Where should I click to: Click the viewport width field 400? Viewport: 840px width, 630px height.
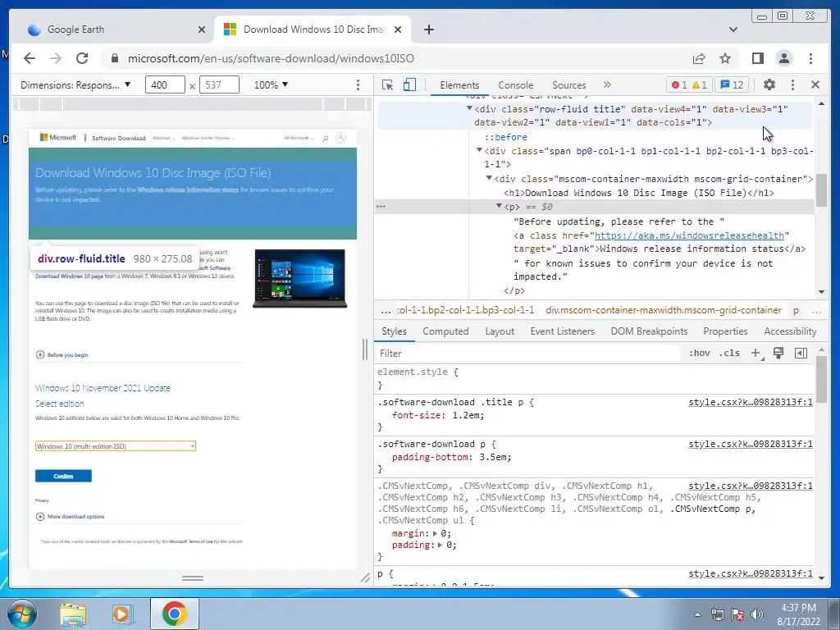pos(164,84)
